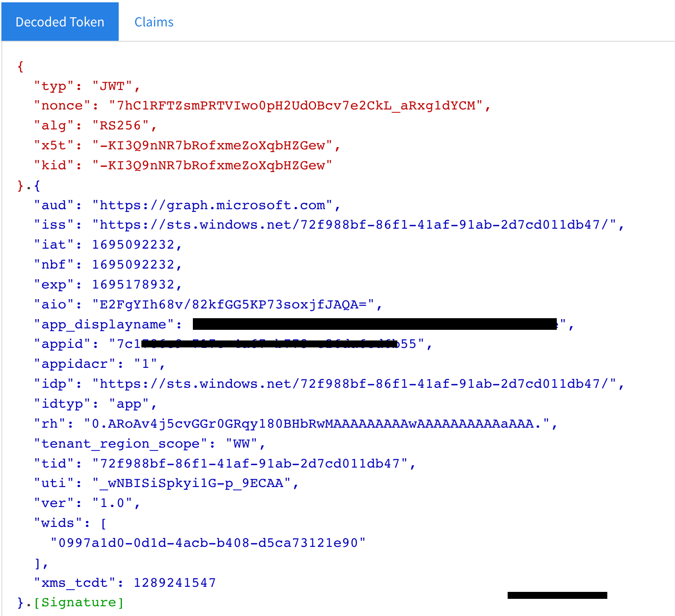Click the idp URL value
This screenshot has height=616, width=675.
pyautogui.click(x=355, y=384)
